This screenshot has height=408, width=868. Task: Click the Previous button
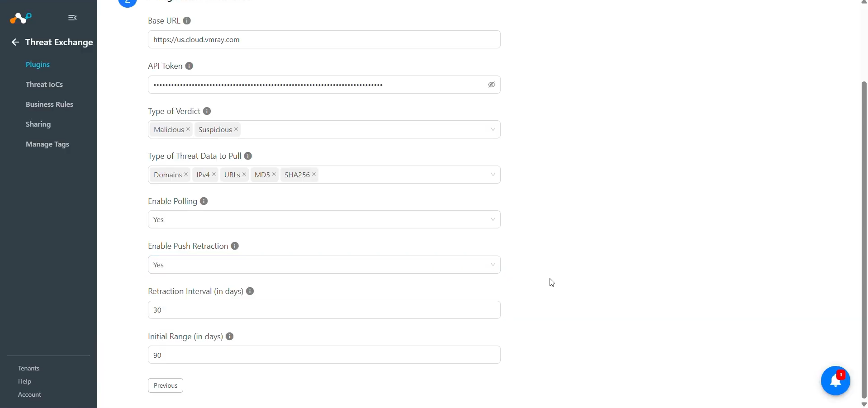(x=166, y=385)
